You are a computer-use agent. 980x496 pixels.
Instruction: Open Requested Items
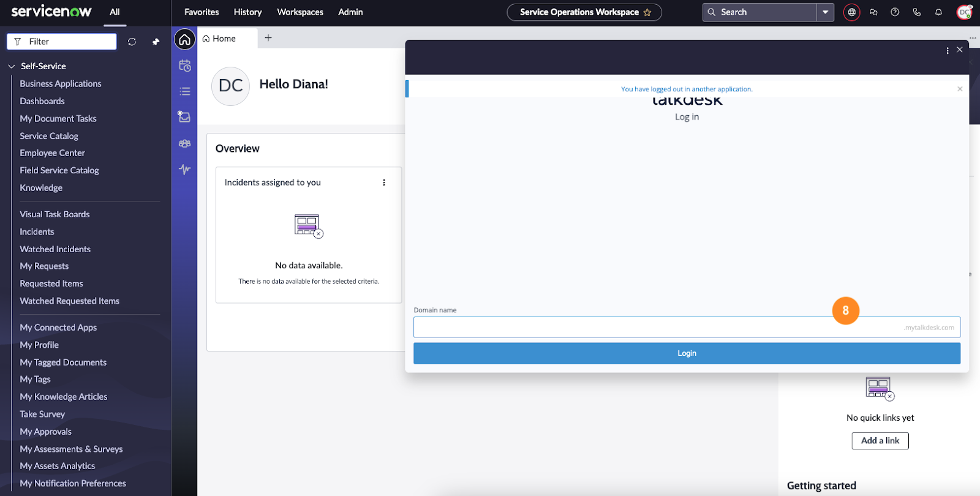click(x=51, y=284)
